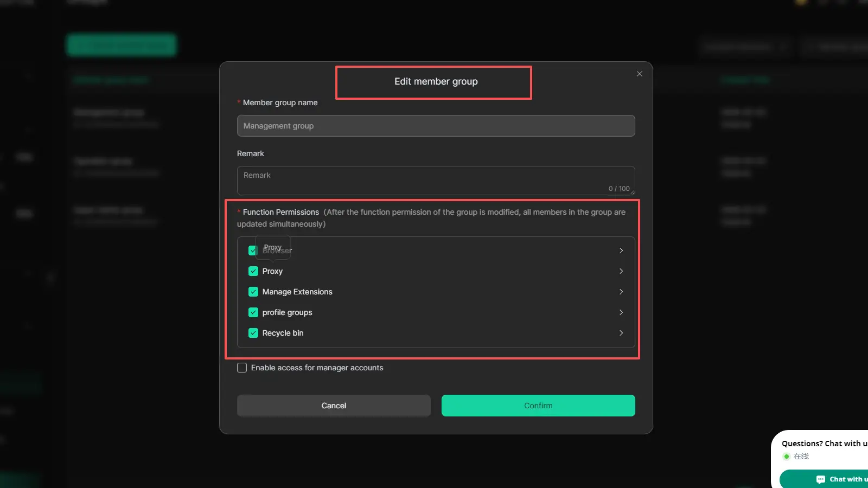Enable access for manager accounts checkbox
Image resolution: width=868 pixels, height=488 pixels.
click(242, 368)
